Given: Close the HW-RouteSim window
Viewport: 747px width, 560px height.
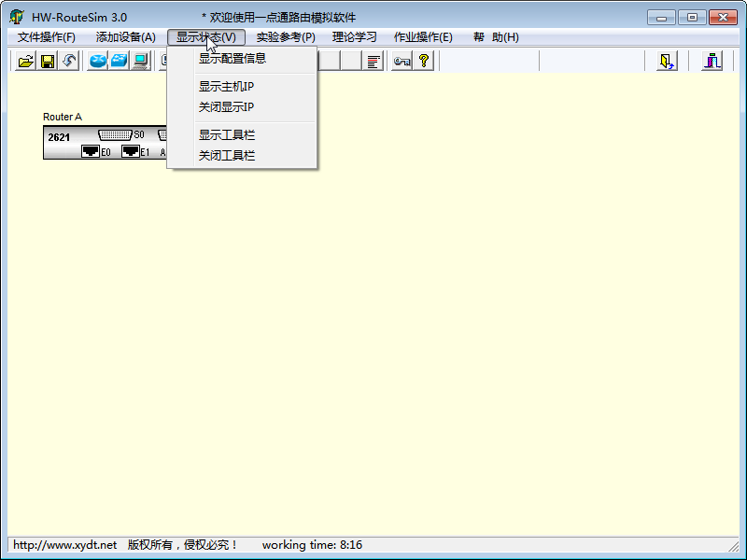Looking at the screenshot, I should pyautogui.click(x=723, y=18).
